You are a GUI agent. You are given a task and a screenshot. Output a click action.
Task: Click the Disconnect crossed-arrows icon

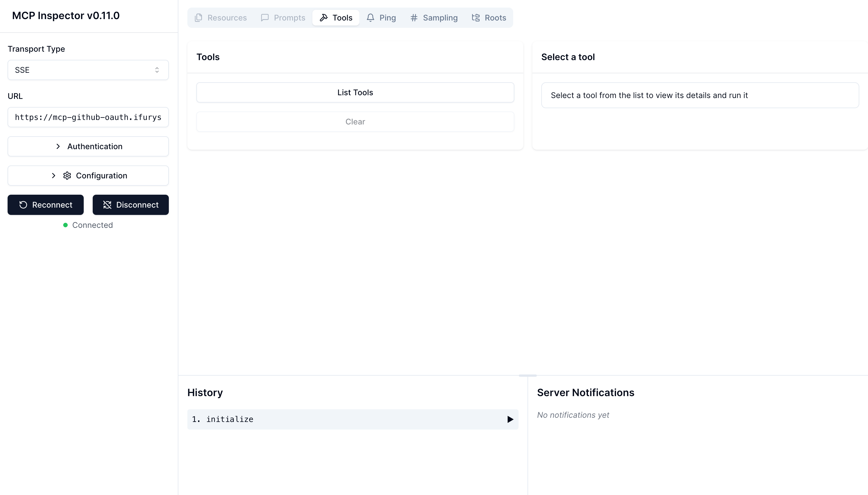[x=107, y=205]
